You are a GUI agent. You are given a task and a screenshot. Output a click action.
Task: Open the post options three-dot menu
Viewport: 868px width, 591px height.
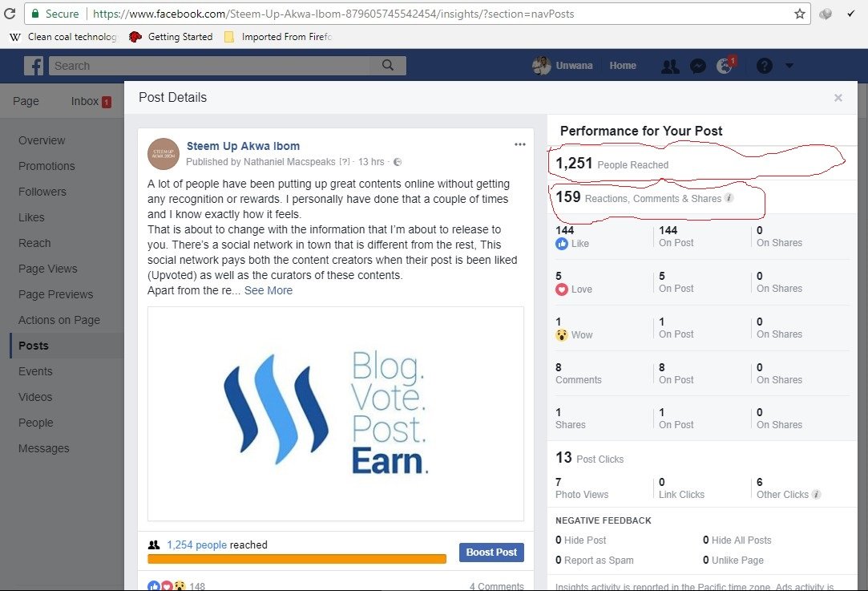tap(520, 144)
